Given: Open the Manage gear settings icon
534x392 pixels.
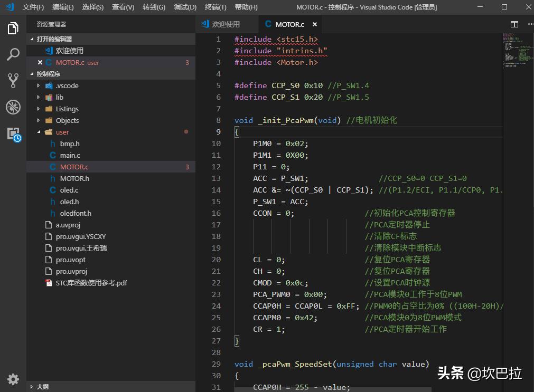Looking at the screenshot, I should [x=13, y=379].
